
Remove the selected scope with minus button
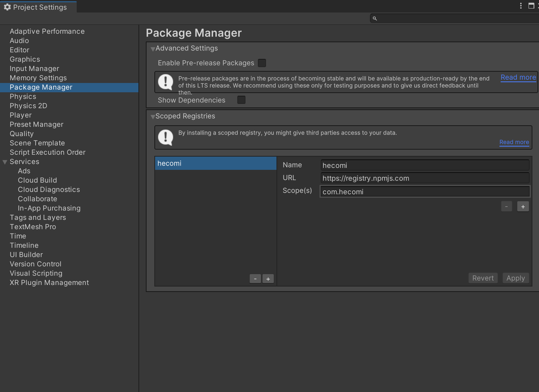(x=506, y=207)
